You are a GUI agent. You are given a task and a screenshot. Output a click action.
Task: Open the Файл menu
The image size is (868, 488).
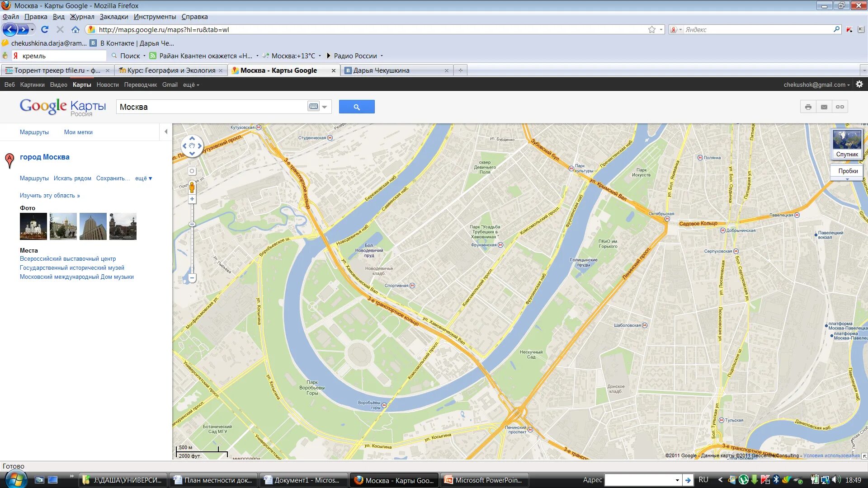point(11,17)
